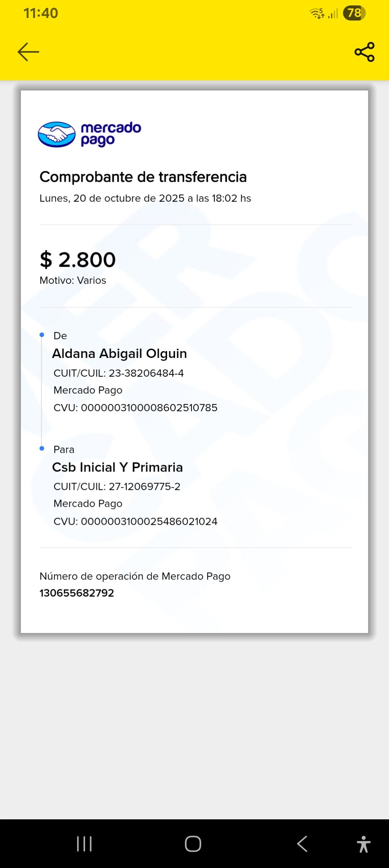Tap the Wi-Fi status icon
This screenshot has height=868, width=389.
(317, 13)
